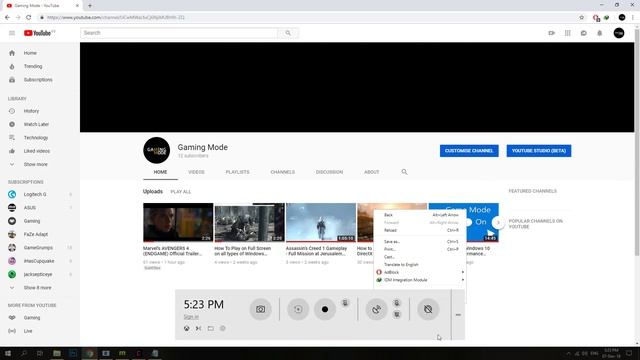Record the last moments in Game bar
Screen dimensions: 640x360
tap(298, 309)
